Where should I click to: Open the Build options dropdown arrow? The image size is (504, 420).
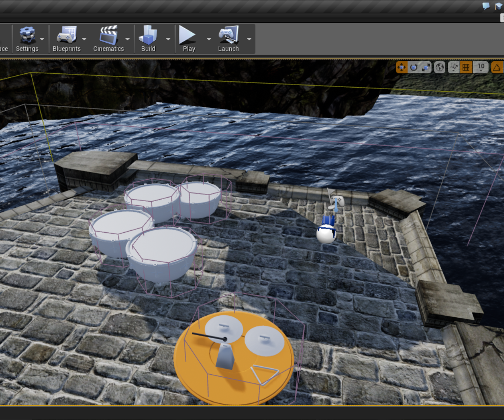tap(168, 39)
